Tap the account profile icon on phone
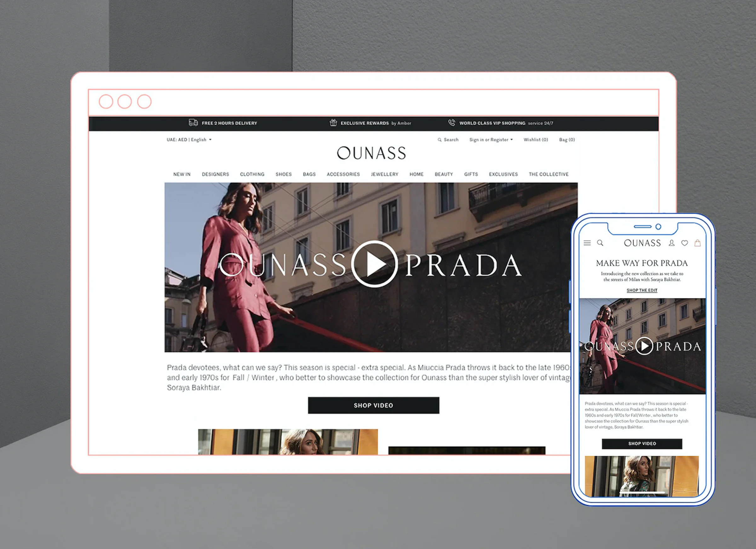This screenshot has height=549, width=756. coord(672,243)
